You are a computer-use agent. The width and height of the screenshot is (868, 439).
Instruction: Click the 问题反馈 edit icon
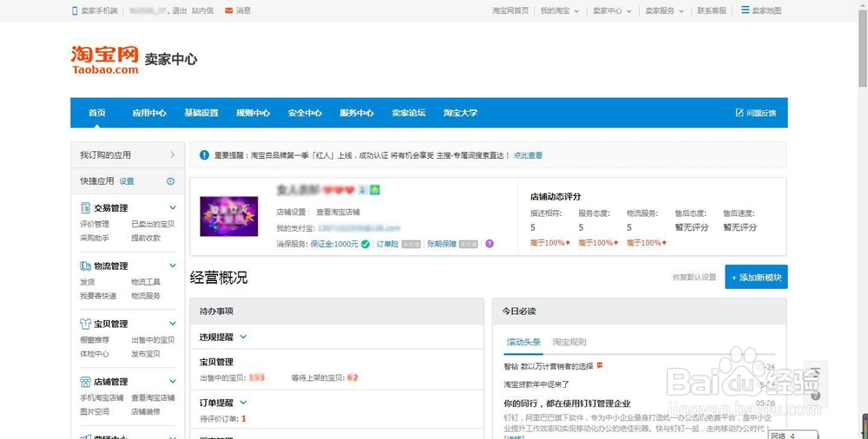[x=740, y=113]
